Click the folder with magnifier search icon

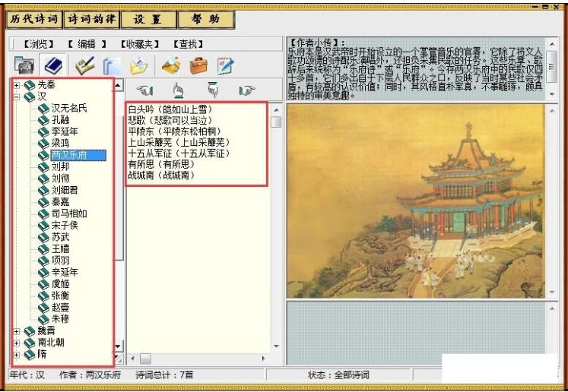click(171, 65)
